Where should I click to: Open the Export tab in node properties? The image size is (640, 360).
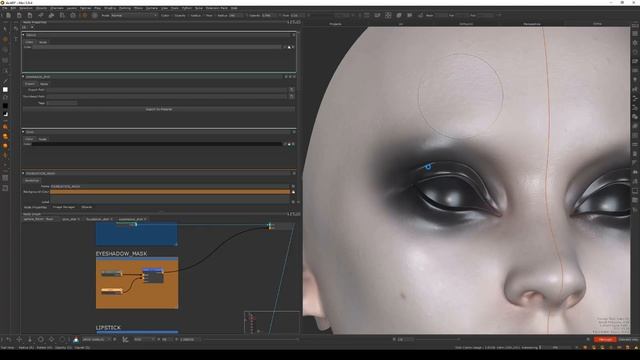point(30,84)
